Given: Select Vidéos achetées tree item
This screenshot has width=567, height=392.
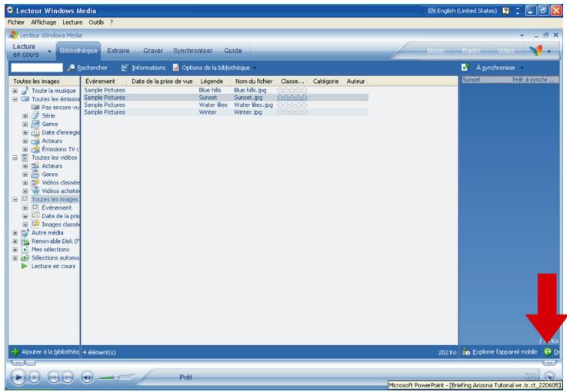Looking at the screenshot, I should click(x=60, y=191).
